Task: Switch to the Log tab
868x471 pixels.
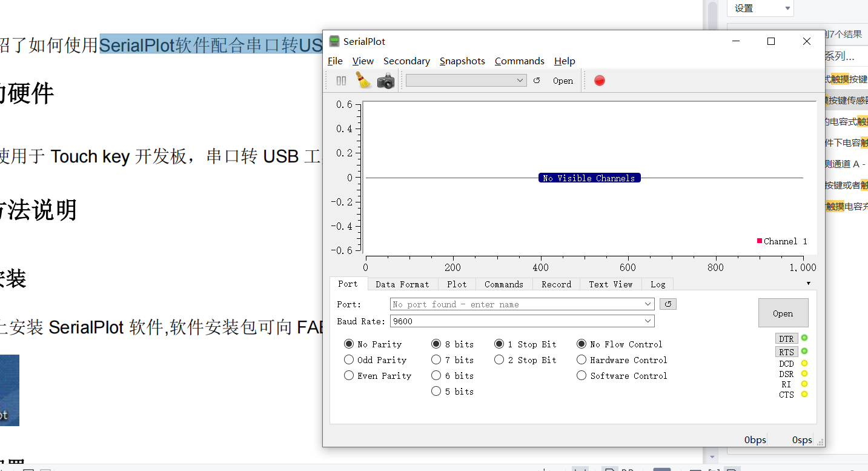Action: point(658,284)
